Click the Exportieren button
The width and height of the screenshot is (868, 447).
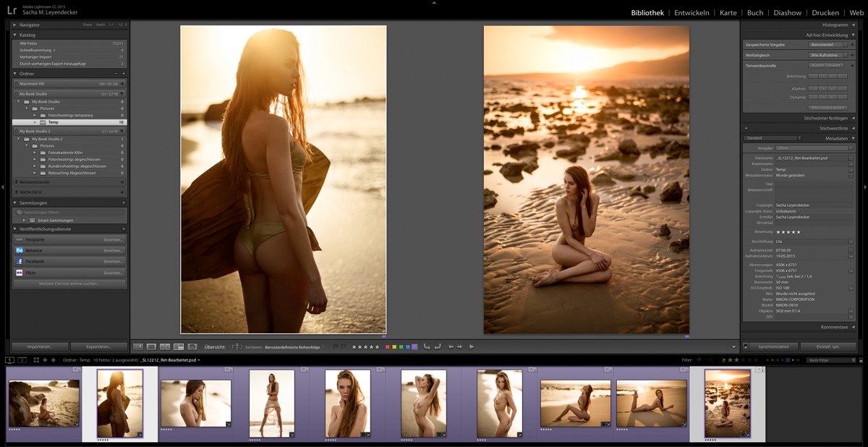point(99,346)
